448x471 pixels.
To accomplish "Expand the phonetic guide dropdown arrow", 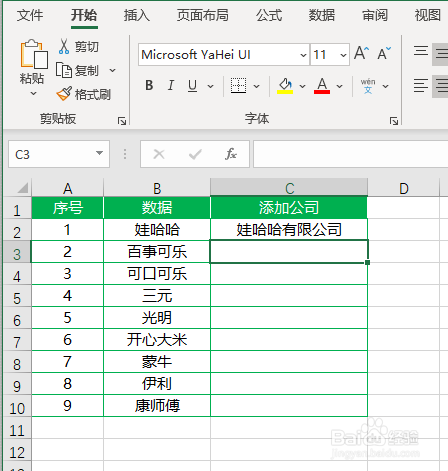I will 385,86.
